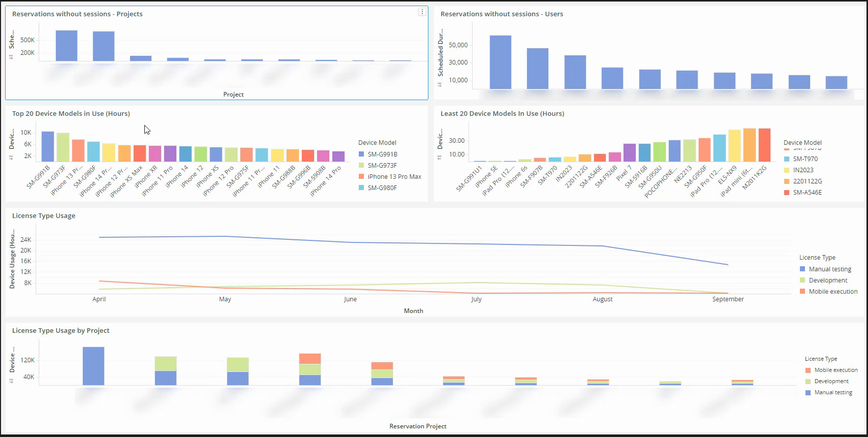Viewport: 868px width, 437px height.
Task: Click sort icon on License Usage by Project axis
Action: [11, 381]
